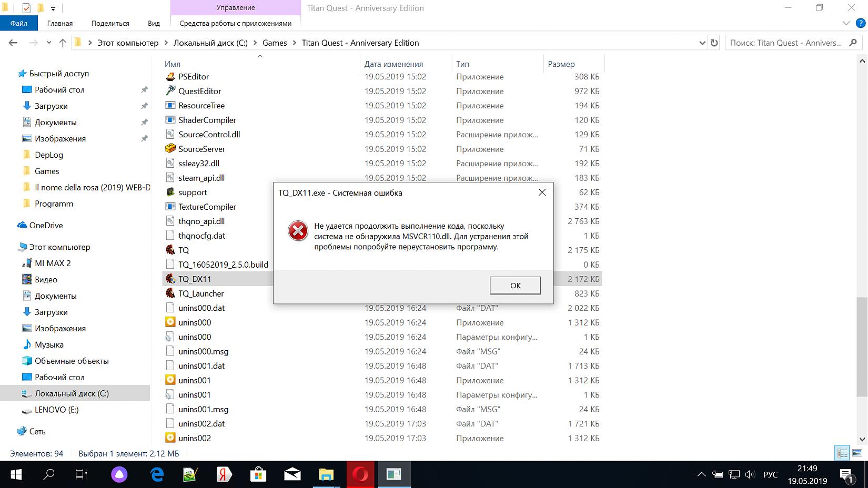
Task: Open MI MAX 2 device in navigation pane
Action: click(53, 263)
